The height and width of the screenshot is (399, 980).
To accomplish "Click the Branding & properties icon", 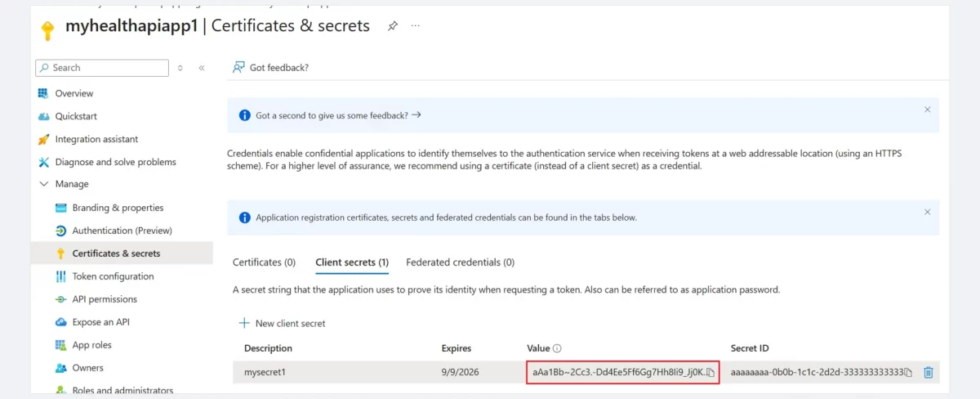I will coord(60,208).
